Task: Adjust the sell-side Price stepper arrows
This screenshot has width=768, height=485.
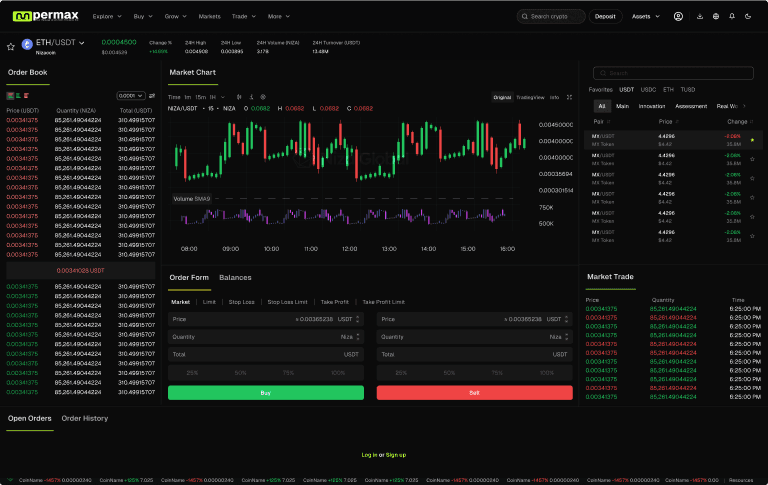Action: 567,319
